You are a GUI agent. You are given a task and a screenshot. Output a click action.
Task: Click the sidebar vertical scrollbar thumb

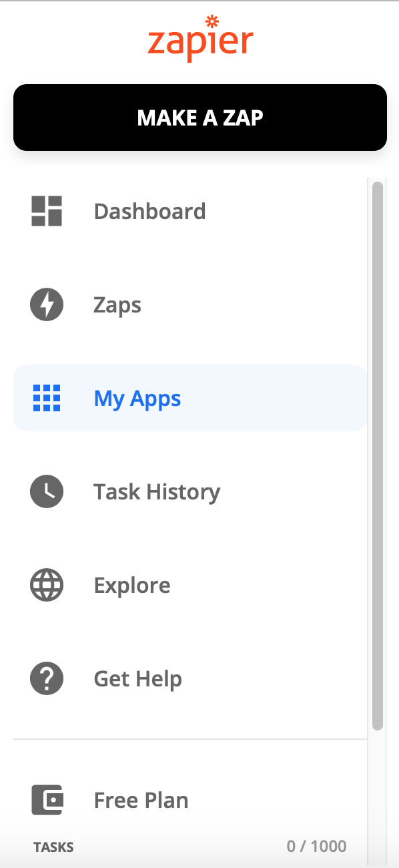(378, 456)
